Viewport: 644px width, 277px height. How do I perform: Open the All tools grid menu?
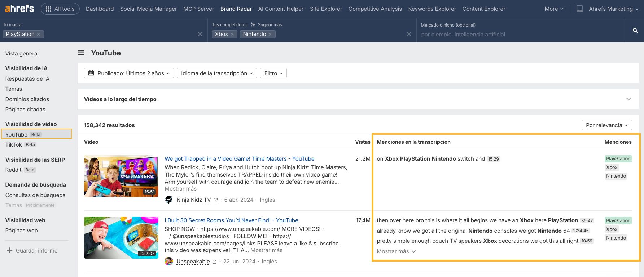point(60,9)
